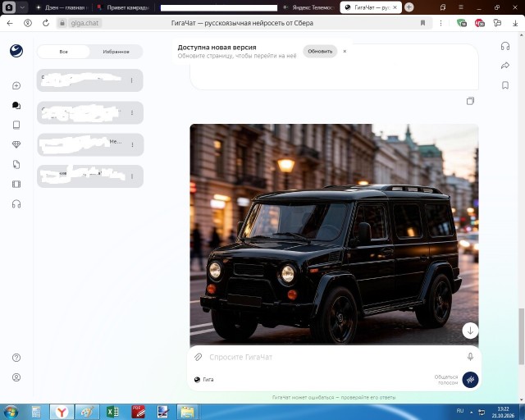This screenshot has height=420, width=525.
Task: Switch to the Избранное chats filter
Action: [x=116, y=52]
